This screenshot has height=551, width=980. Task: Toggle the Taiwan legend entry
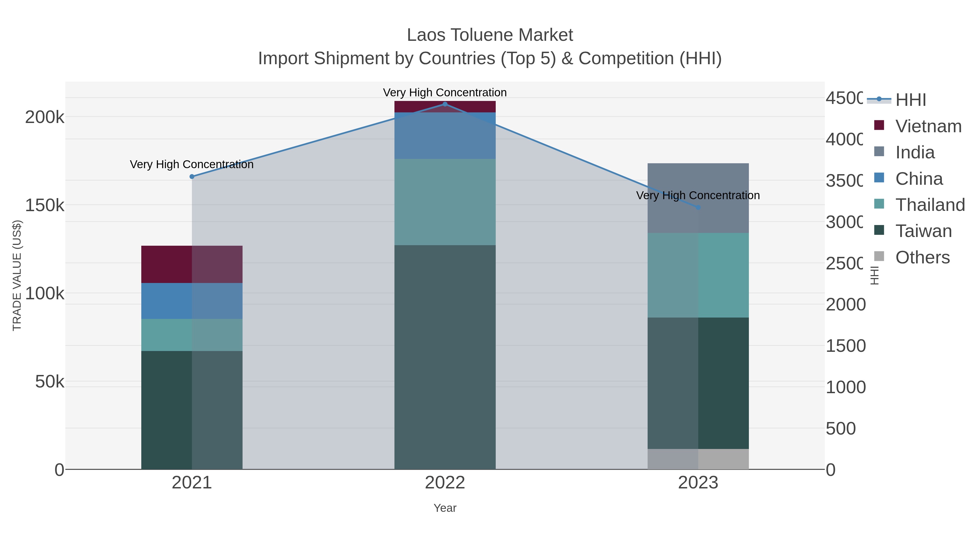point(913,231)
